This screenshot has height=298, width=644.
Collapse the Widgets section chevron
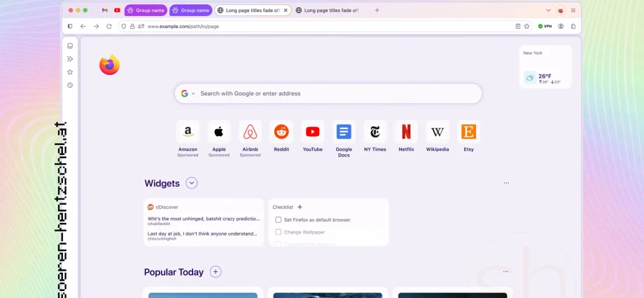191,183
